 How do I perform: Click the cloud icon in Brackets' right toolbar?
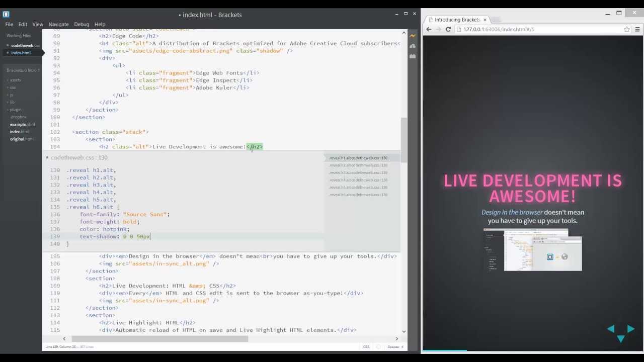pos(413,46)
